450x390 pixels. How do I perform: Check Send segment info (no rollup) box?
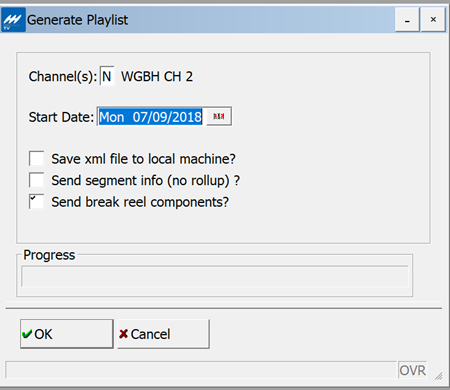[36, 180]
